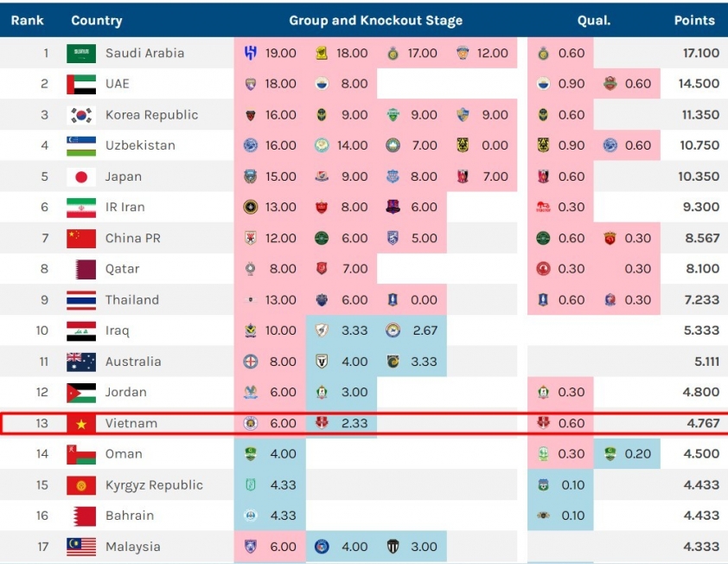Viewport: 728px width, 564px height.
Task: Click the Country column header
Action: tap(97, 21)
